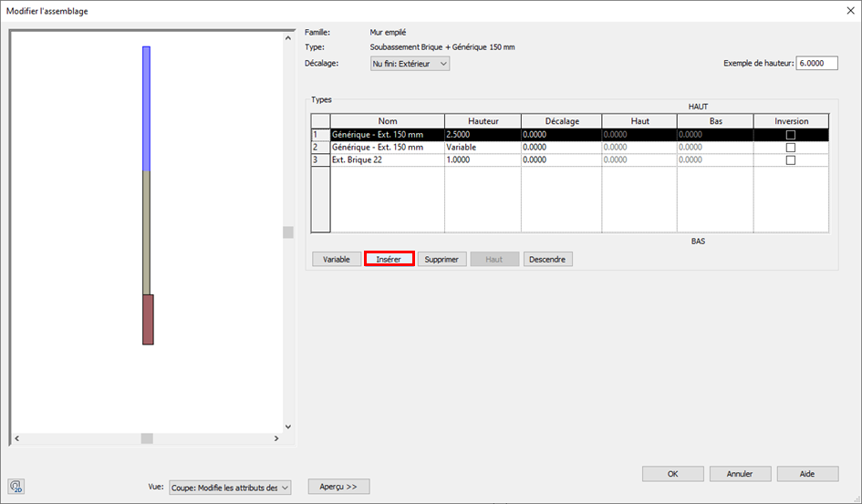Open Aide help button
862x504 pixels.
coord(807,474)
